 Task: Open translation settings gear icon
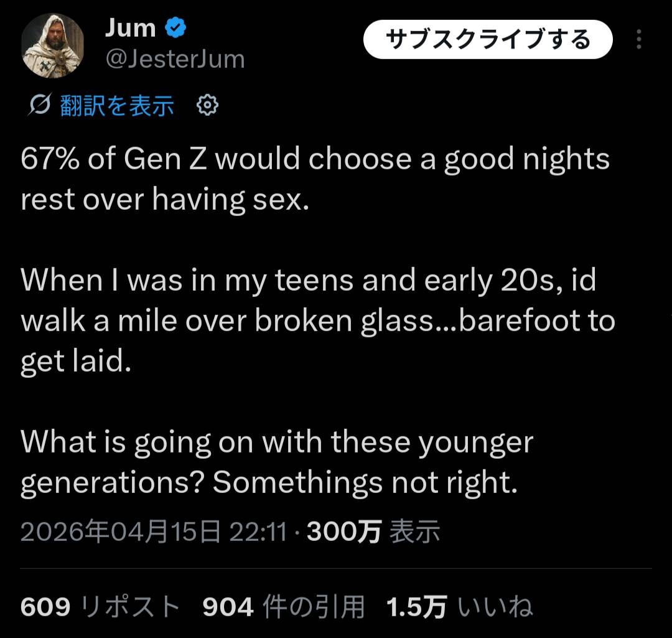point(207,106)
